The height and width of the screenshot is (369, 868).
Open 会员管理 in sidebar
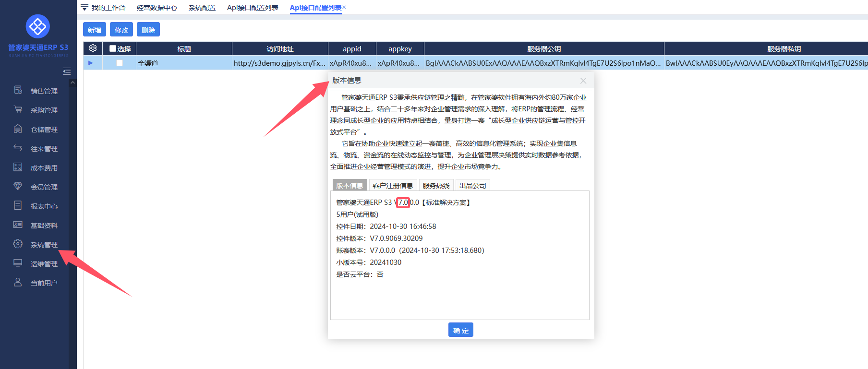point(44,187)
